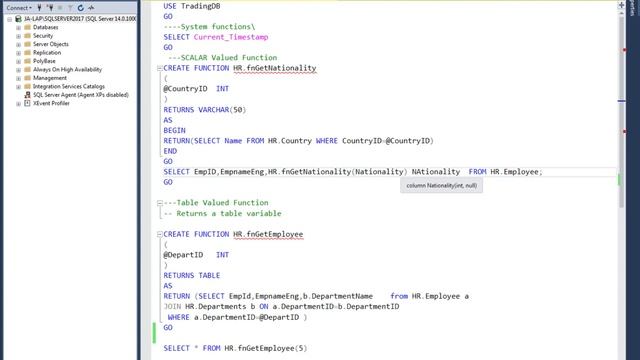Collapse the CREATE FUNCTION HR.fnGetEmployee code block

click(x=160, y=234)
